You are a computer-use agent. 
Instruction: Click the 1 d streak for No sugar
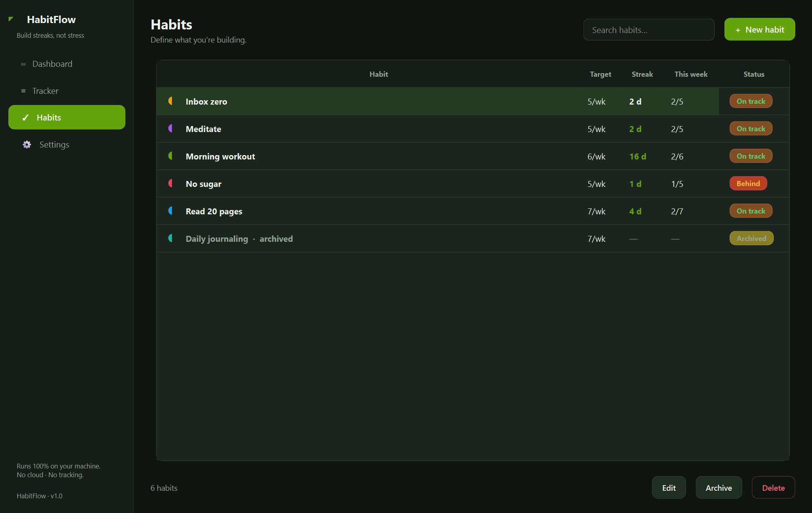635,184
